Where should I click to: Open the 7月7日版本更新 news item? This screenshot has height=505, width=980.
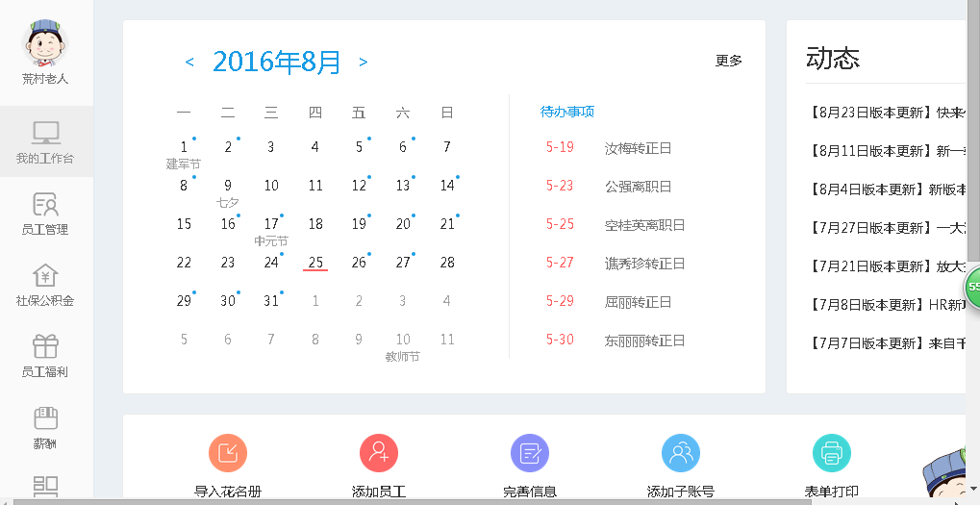point(888,343)
